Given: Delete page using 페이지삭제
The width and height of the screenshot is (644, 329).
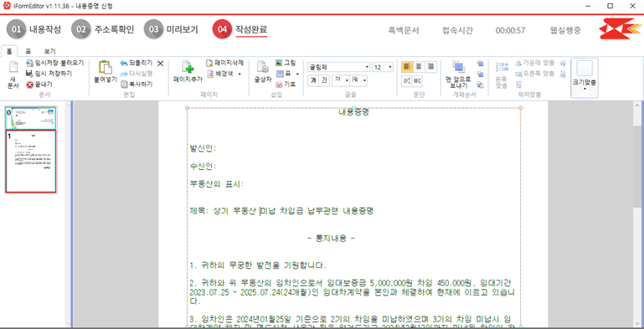Looking at the screenshot, I should [224, 63].
